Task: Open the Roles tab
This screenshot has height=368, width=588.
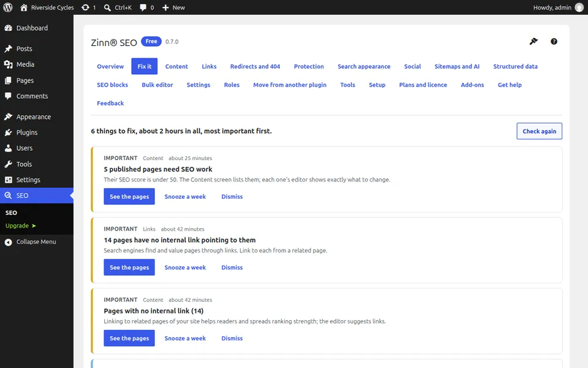Action: (x=232, y=85)
